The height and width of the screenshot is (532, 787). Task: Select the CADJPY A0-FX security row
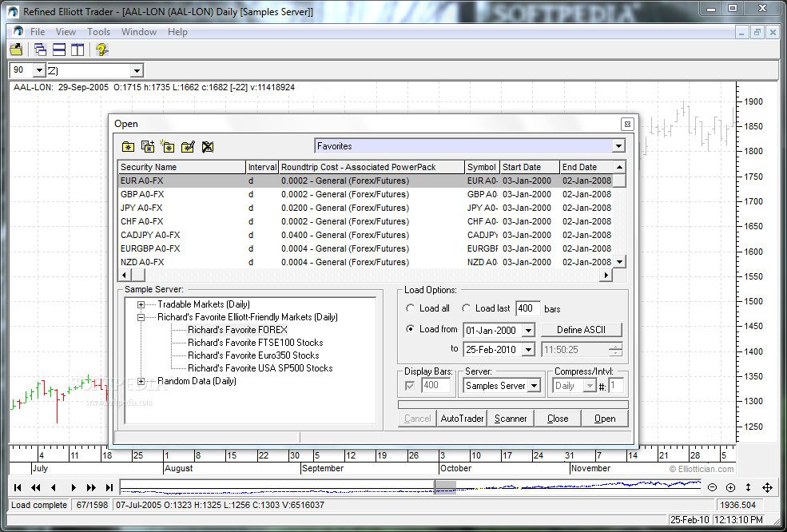(366, 235)
